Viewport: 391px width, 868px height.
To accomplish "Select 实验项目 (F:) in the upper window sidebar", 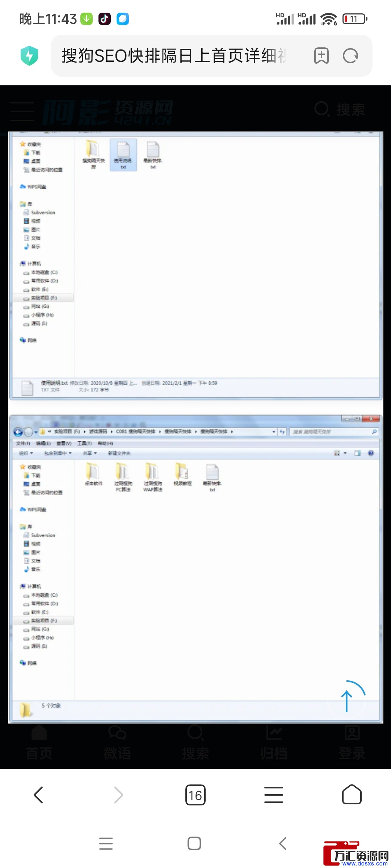I will 43,298.
